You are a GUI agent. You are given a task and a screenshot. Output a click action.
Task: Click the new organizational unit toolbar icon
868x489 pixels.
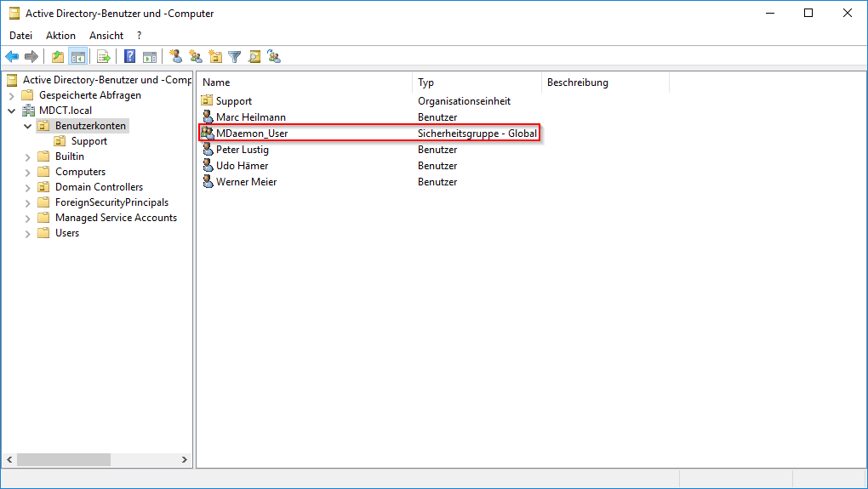click(x=215, y=57)
